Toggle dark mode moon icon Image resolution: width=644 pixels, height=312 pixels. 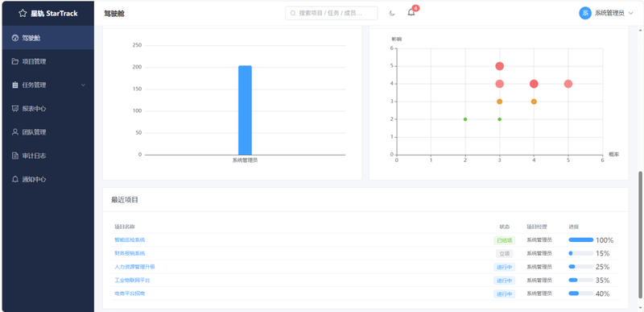(392, 13)
